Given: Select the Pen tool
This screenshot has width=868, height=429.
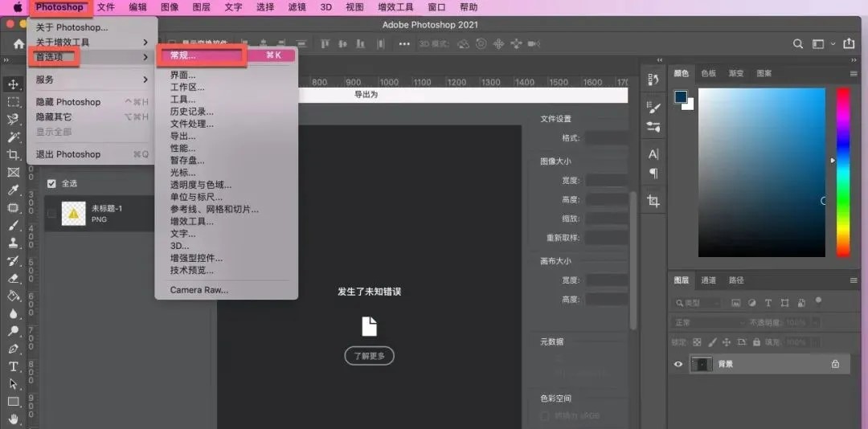Looking at the screenshot, I should (14, 349).
